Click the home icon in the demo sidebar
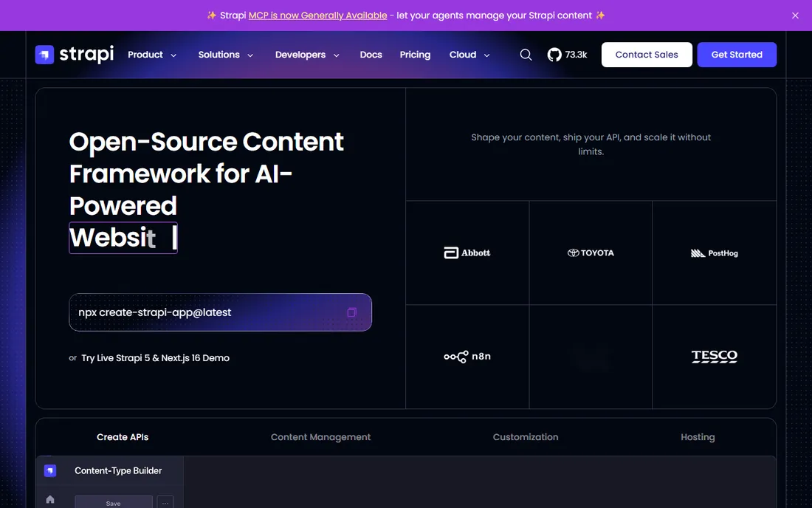The image size is (812, 508). pyautogui.click(x=49, y=499)
